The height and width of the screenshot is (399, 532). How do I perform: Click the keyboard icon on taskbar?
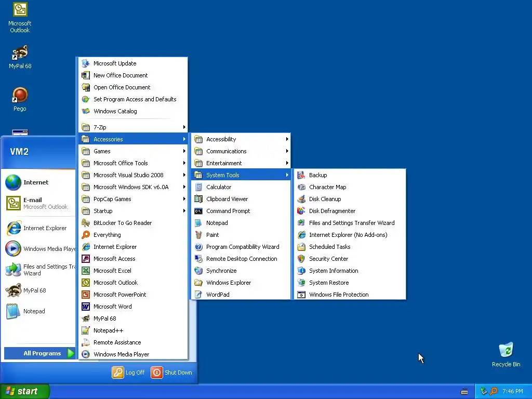464,392
